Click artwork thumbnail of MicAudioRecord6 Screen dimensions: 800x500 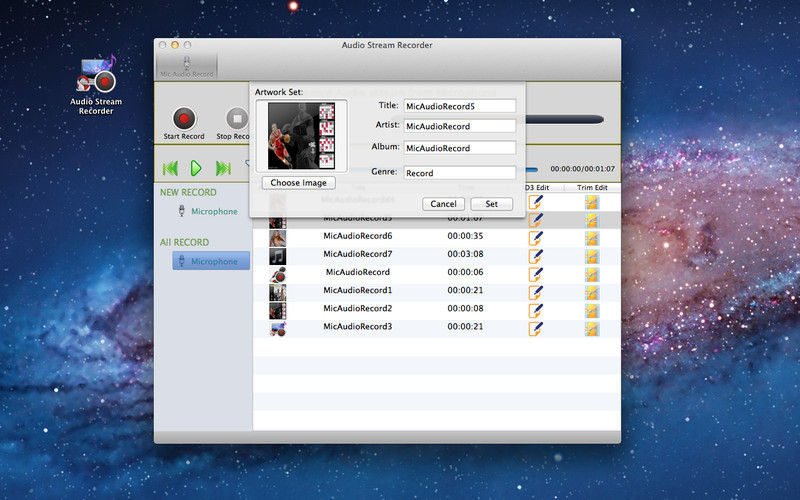[x=278, y=238]
